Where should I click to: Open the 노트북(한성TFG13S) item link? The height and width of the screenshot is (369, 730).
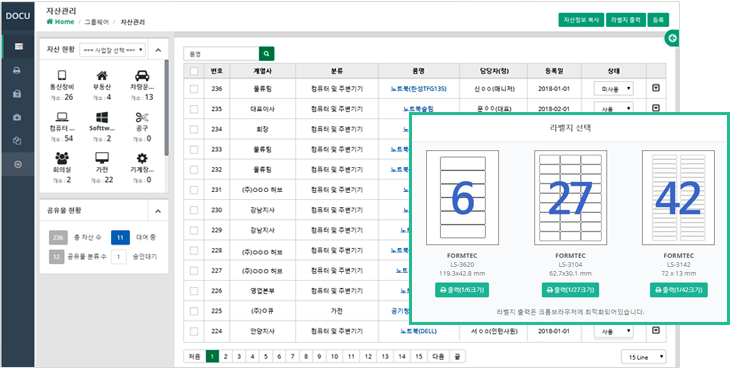coord(419,88)
